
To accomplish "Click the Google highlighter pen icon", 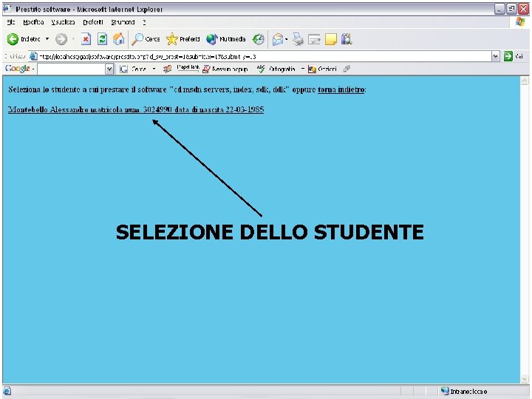I will point(347,69).
